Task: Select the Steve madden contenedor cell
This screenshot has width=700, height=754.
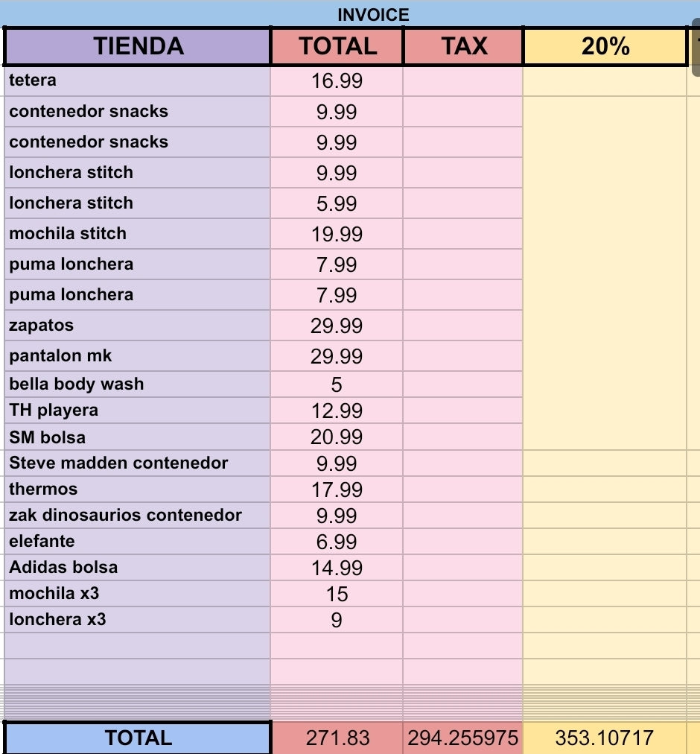Action: coord(138,463)
